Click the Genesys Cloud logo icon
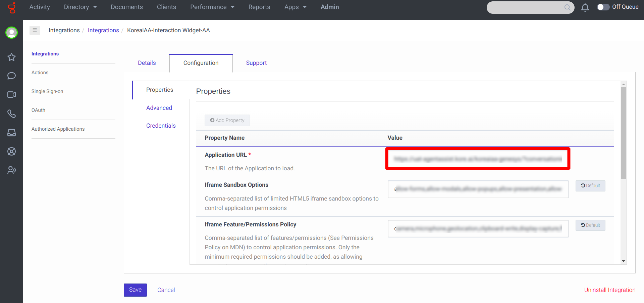The width and height of the screenshot is (644, 303). tap(12, 7)
